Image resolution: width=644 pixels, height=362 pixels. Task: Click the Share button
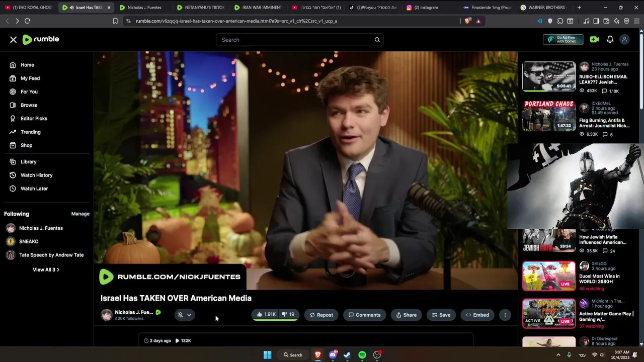click(406, 315)
